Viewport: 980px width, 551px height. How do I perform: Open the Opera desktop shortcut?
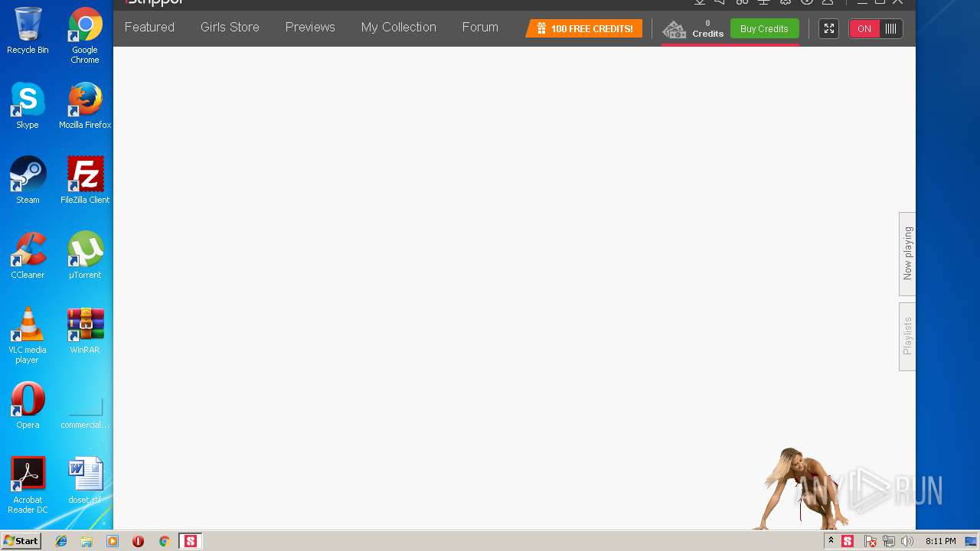click(x=28, y=406)
